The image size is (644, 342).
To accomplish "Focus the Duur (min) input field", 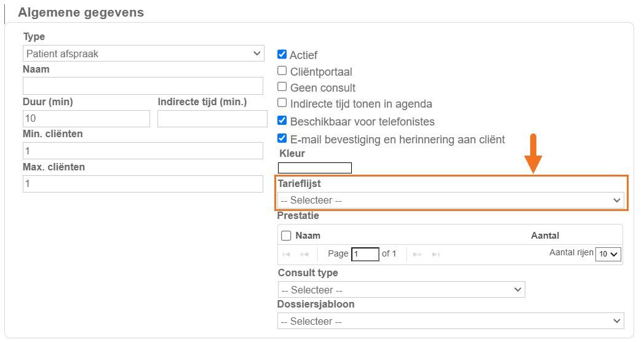I will click(86, 119).
